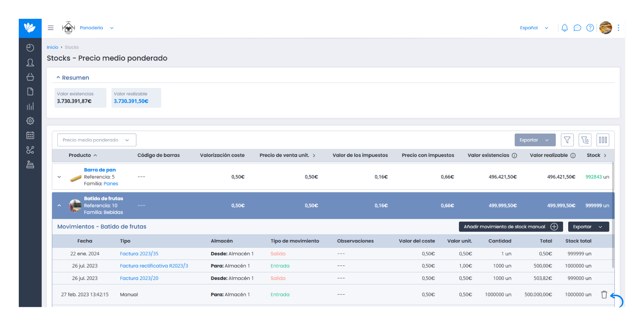Screen dimensions: 644x326
Task: Open the notifications bell
Action: click(565, 28)
